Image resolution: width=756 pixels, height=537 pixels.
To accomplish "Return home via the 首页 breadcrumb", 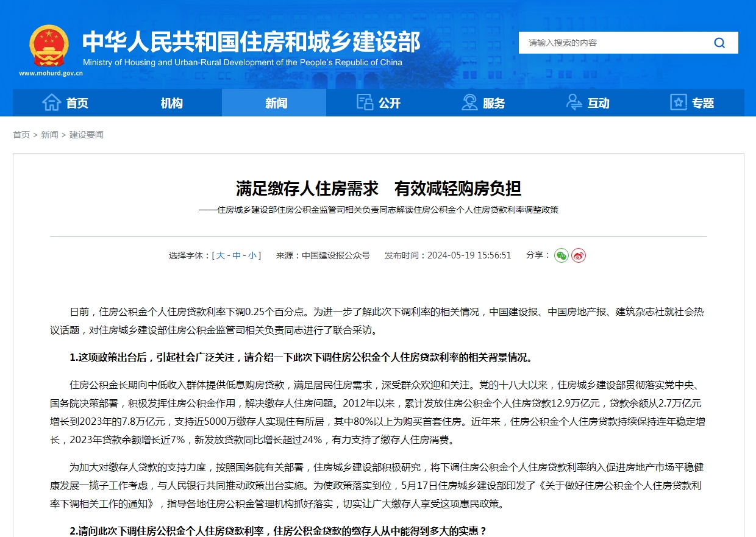I will (x=20, y=135).
